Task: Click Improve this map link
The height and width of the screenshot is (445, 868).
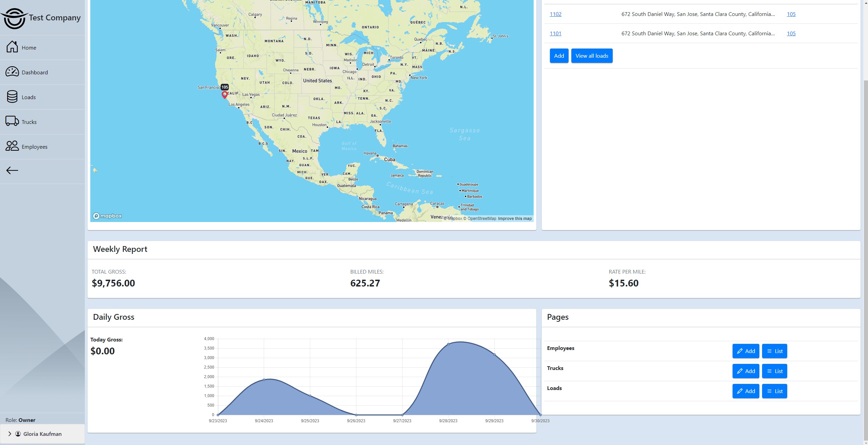Action: [515, 219]
